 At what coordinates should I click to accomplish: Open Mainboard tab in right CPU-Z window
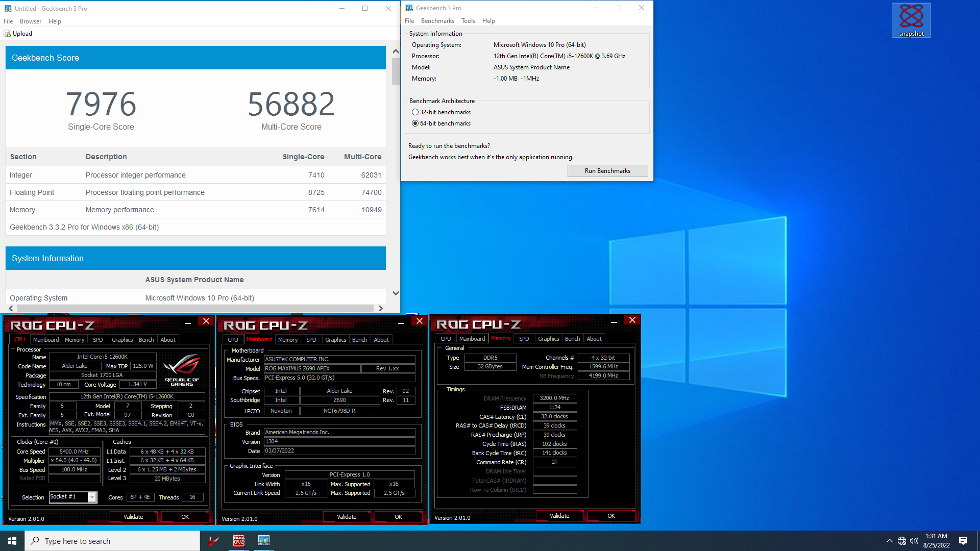tap(472, 339)
